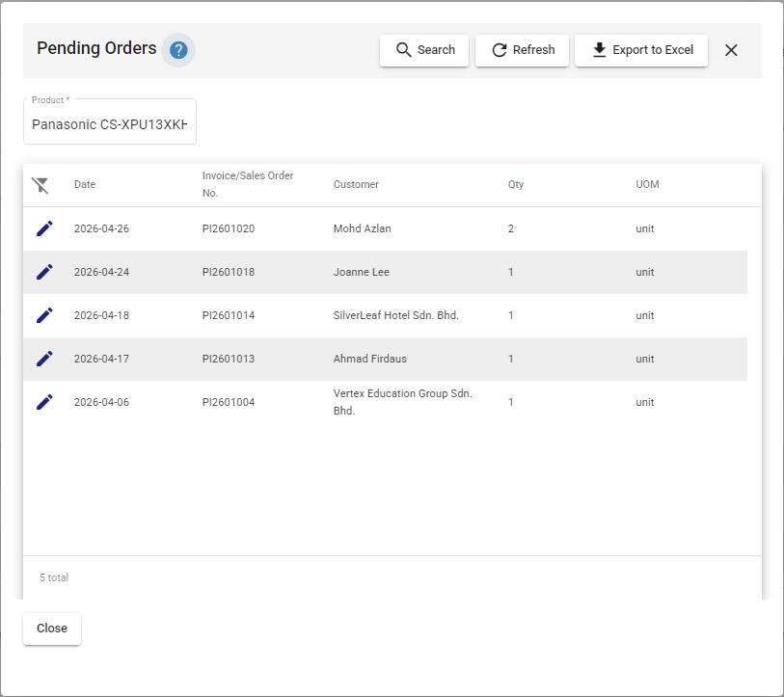Click customer name Ahmad Firdaus
Image resolution: width=784 pixels, height=697 pixels.
pyautogui.click(x=370, y=359)
